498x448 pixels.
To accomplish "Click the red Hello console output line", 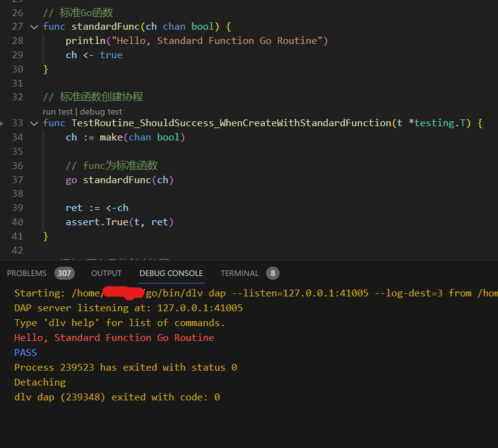I will [x=114, y=338].
